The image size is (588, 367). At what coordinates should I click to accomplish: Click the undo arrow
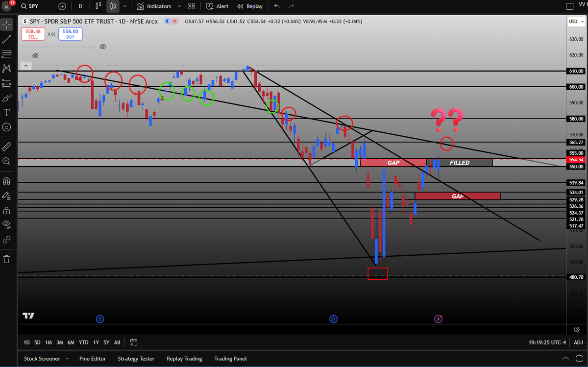click(x=277, y=6)
